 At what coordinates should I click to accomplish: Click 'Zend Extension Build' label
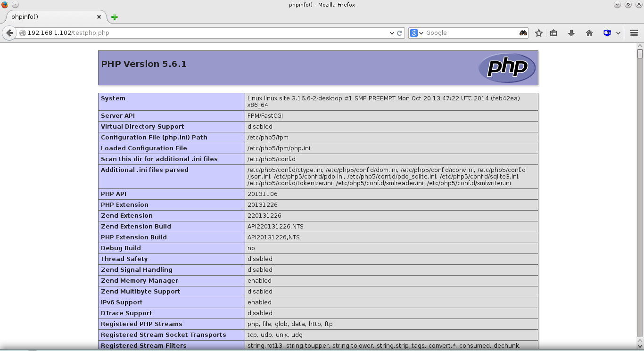click(136, 227)
